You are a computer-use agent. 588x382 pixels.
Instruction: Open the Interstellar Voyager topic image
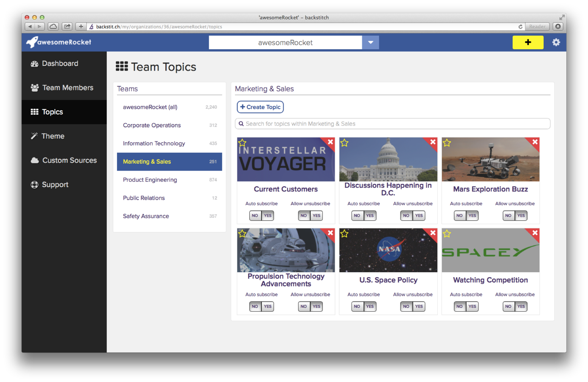[x=286, y=160]
